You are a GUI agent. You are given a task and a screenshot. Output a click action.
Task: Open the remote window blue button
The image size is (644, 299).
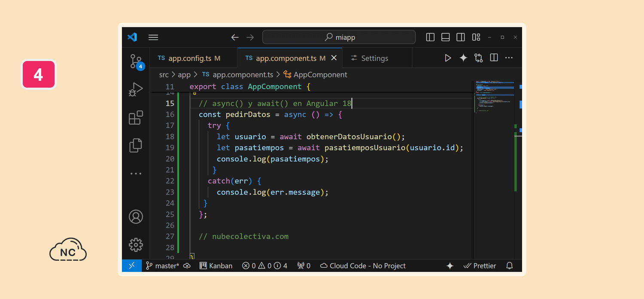132,266
